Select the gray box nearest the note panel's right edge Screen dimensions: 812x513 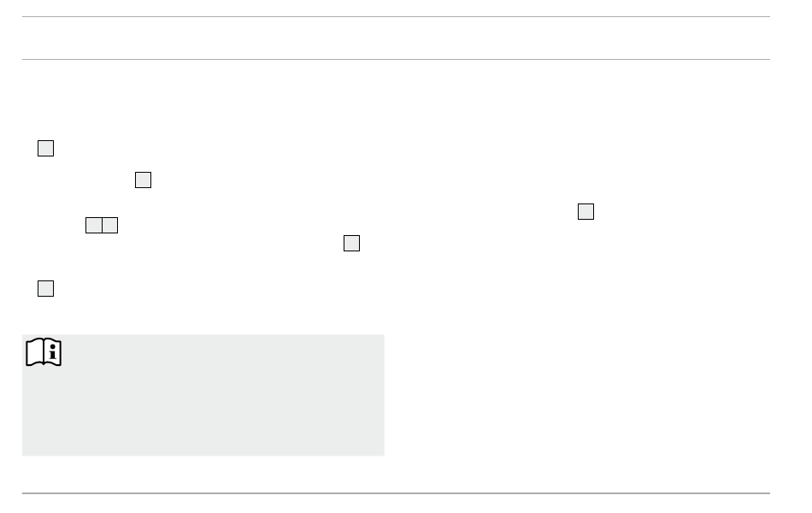tap(351, 243)
